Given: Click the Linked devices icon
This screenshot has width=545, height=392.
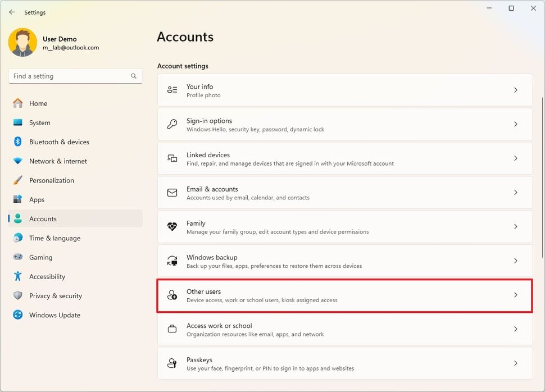Looking at the screenshot, I should pos(172,158).
